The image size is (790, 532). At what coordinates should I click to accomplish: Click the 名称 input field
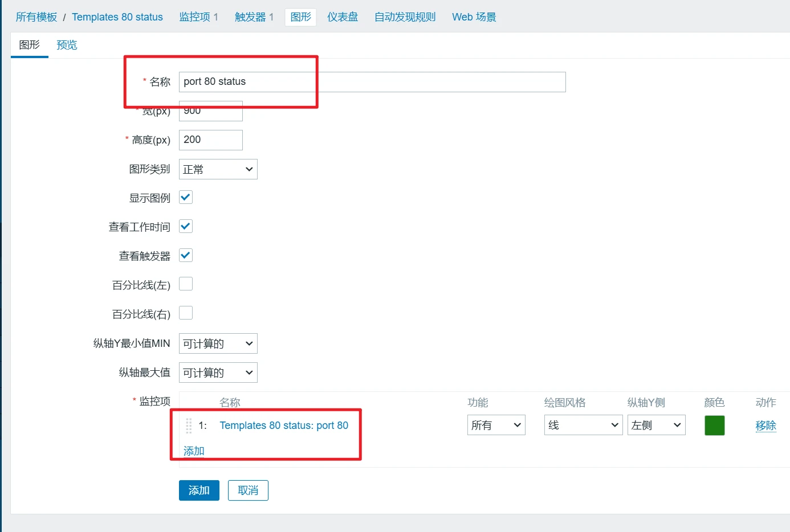[x=372, y=82]
